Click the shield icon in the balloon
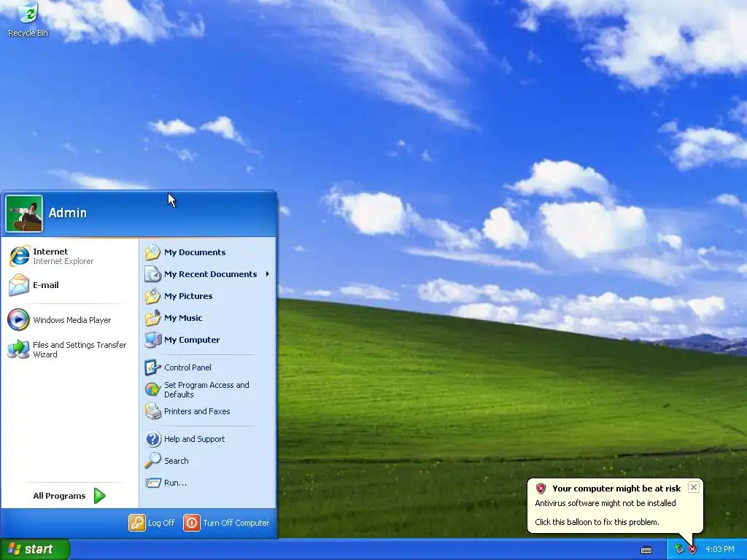The height and width of the screenshot is (560, 747). [x=541, y=488]
